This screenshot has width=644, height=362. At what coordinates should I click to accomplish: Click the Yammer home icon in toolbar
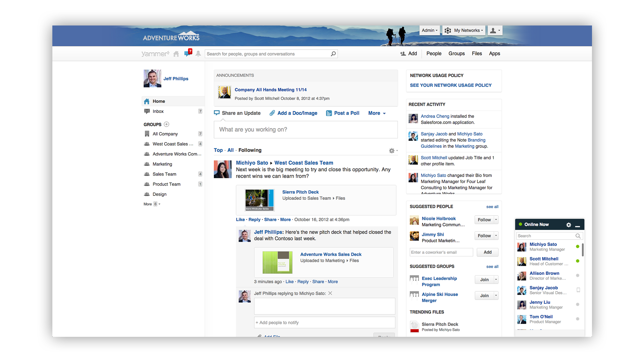point(176,54)
